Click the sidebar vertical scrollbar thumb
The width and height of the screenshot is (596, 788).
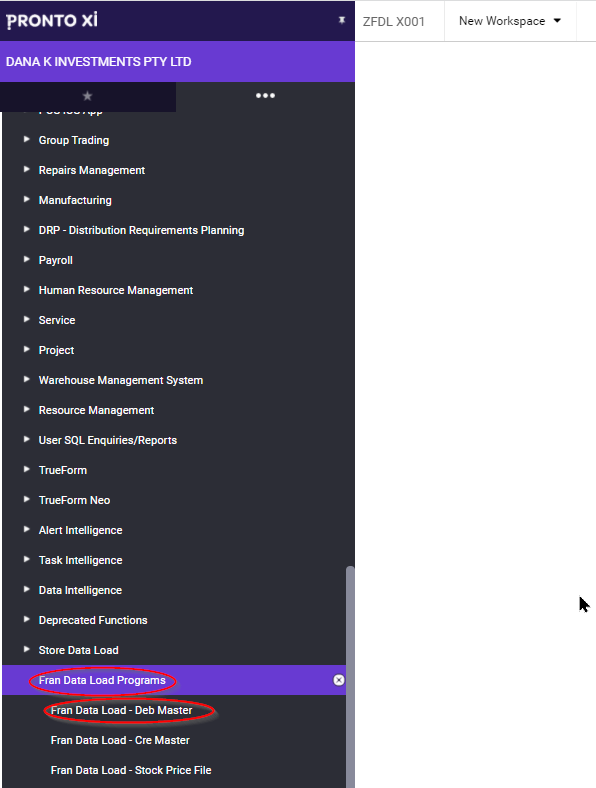350,676
